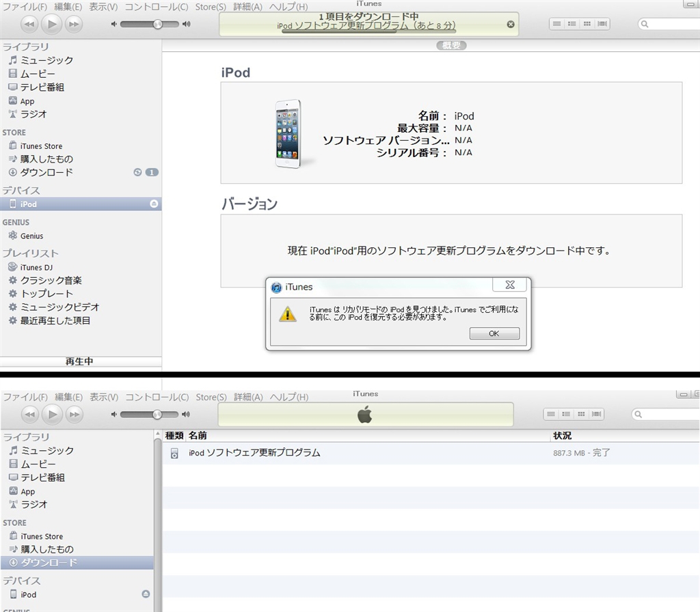Eject iPod in top window sidebar
The width and height of the screenshot is (700, 612).
click(x=154, y=204)
